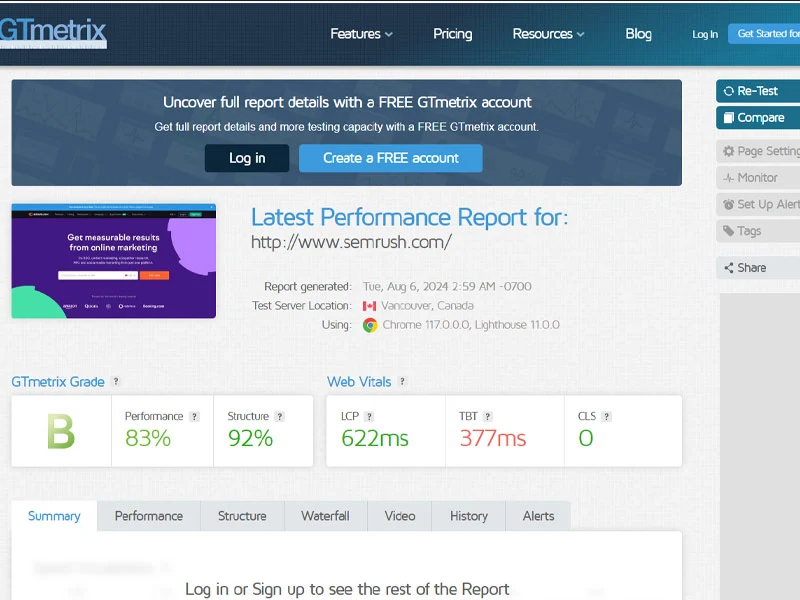Click the B grade letter
Screen dimensions: 800x600
[61, 432]
